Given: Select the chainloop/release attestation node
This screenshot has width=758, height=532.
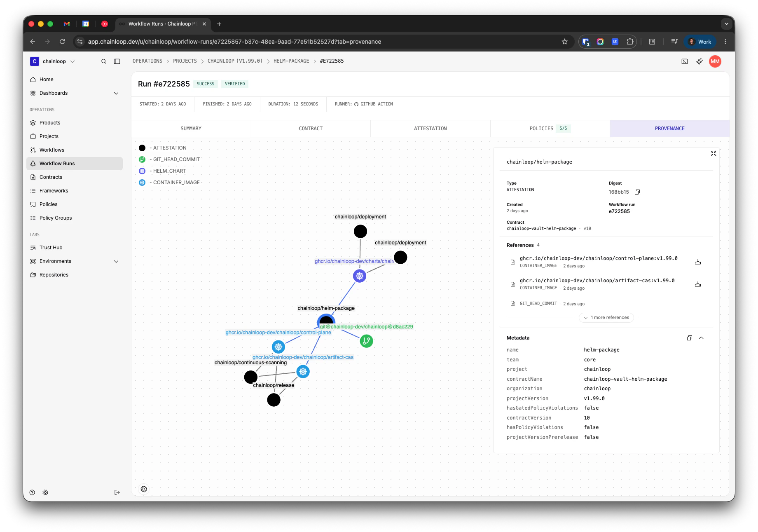Looking at the screenshot, I should point(274,400).
